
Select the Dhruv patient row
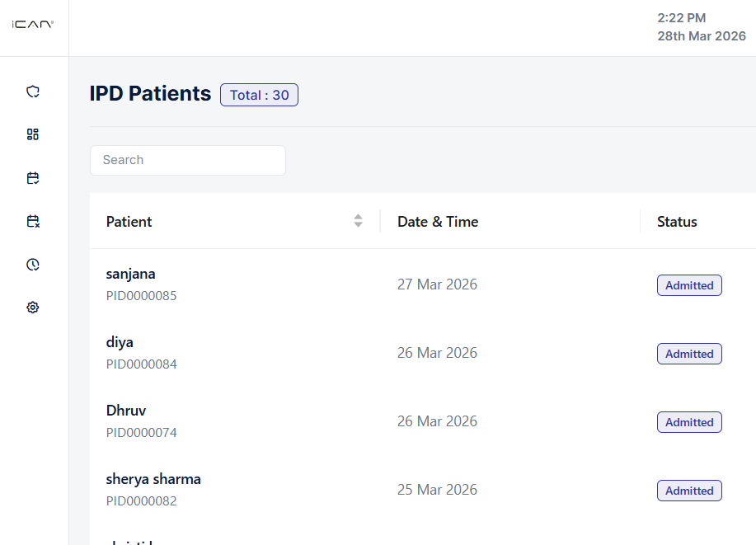126,411
